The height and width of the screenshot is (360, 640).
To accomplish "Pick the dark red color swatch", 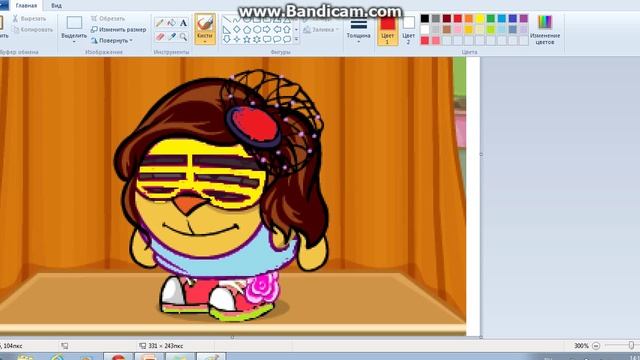I will (x=447, y=18).
